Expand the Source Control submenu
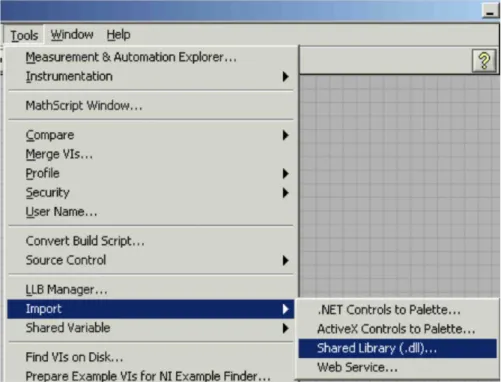The image size is (501, 382). click(x=150, y=260)
